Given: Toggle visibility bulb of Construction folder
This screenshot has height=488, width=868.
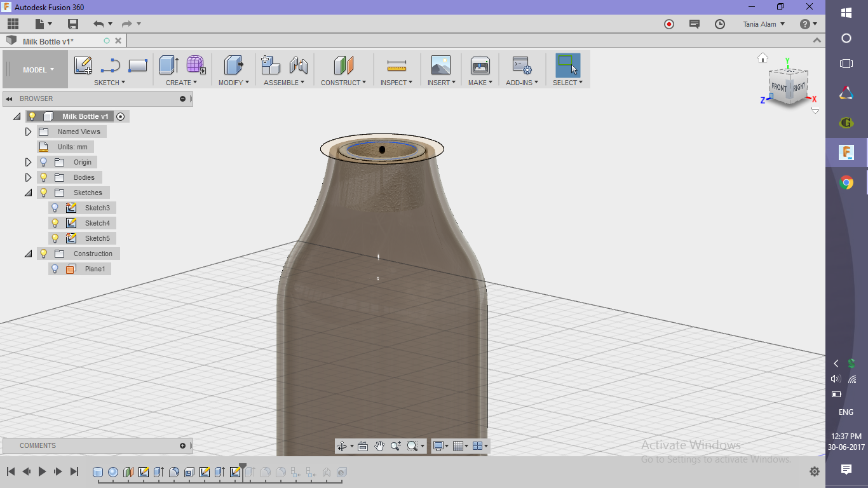Looking at the screenshot, I should coord(43,254).
